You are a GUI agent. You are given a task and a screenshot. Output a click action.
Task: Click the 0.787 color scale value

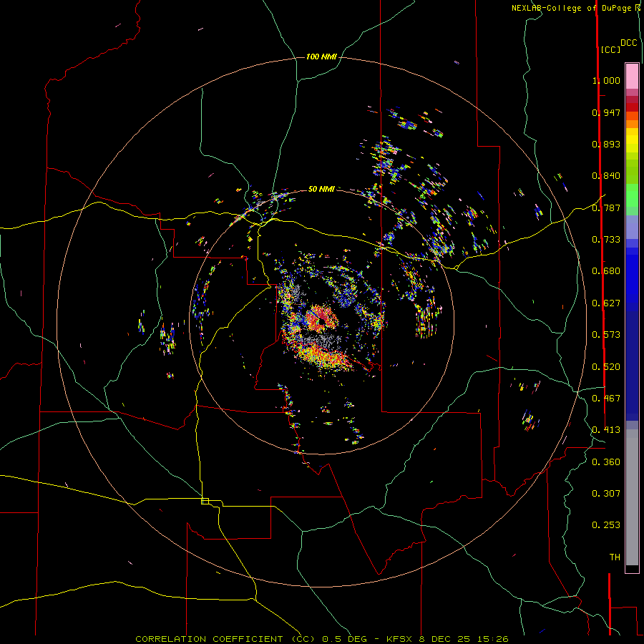click(x=606, y=208)
